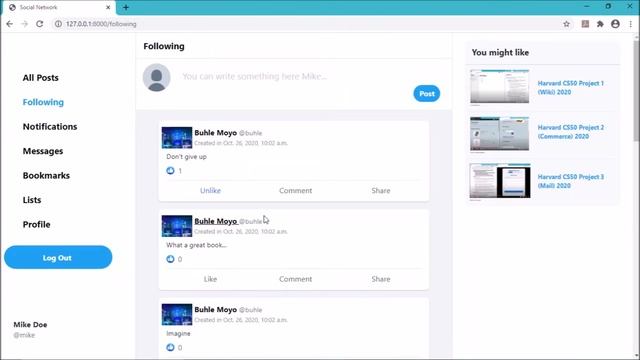Click the Log Out button
This screenshot has width=640, height=360.
58,258
